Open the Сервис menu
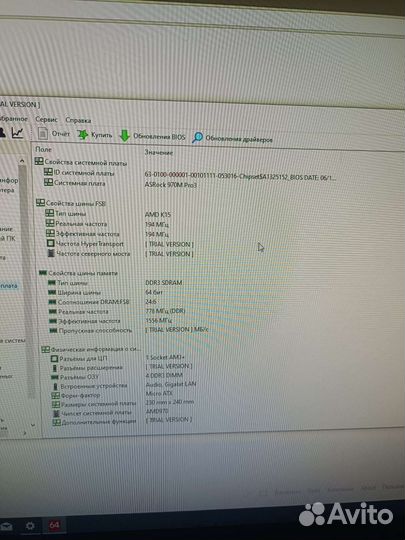405x540 pixels. click(x=46, y=119)
